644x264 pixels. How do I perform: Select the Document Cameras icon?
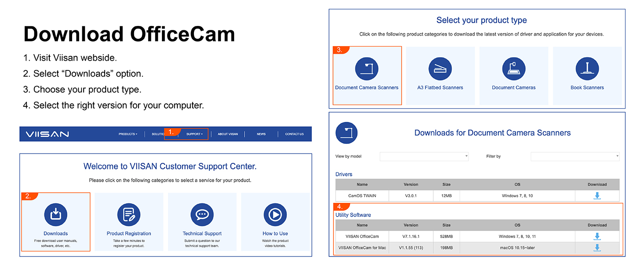514,69
